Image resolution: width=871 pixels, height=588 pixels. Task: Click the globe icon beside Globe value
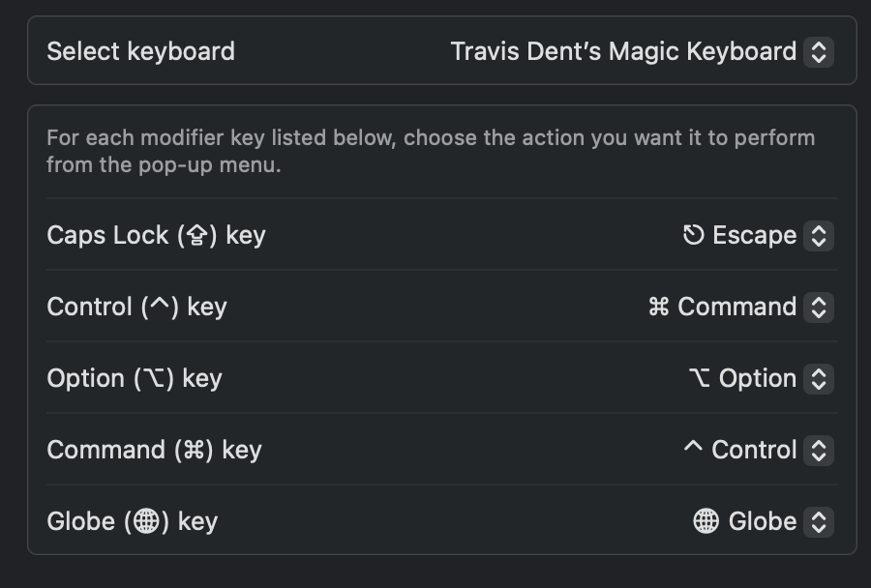pyautogui.click(x=706, y=521)
